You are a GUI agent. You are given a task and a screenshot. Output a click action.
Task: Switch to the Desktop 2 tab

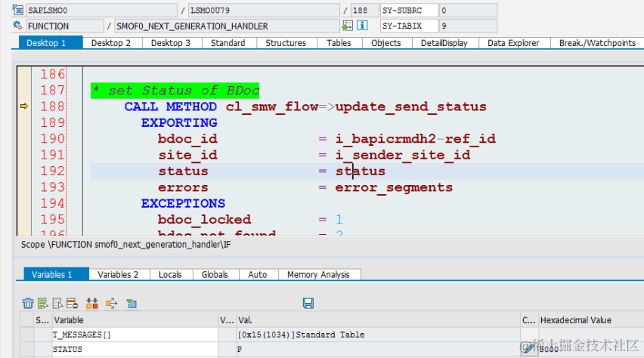point(111,43)
